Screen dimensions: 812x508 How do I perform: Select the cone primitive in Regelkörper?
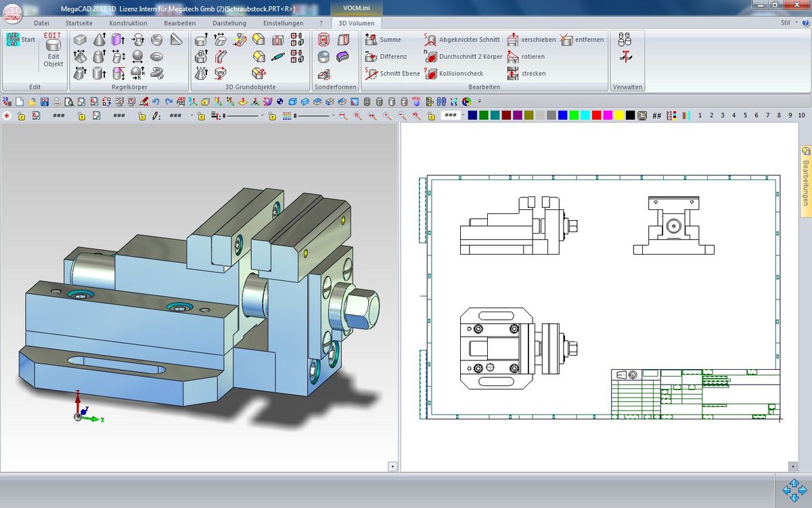99,40
